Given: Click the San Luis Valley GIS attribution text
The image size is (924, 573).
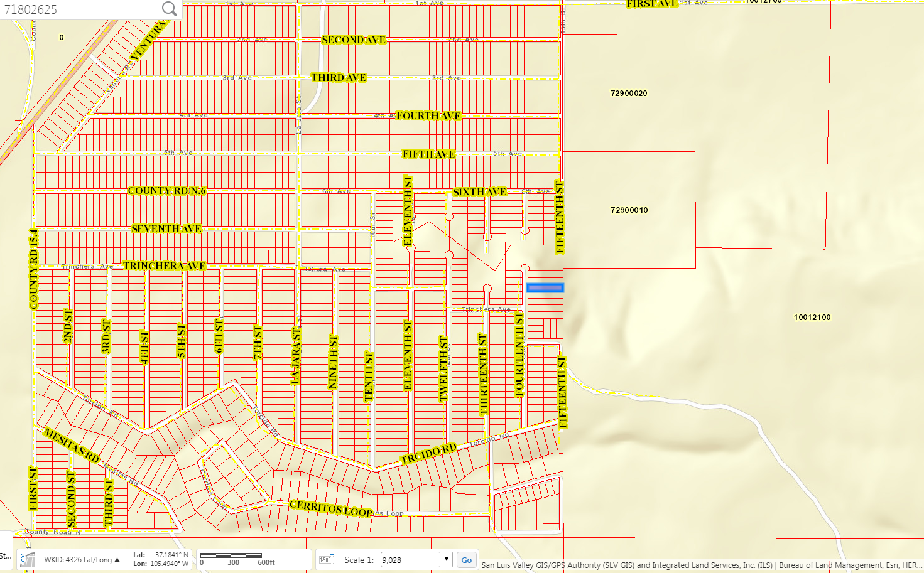Looking at the screenshot, I should [700, 565].
